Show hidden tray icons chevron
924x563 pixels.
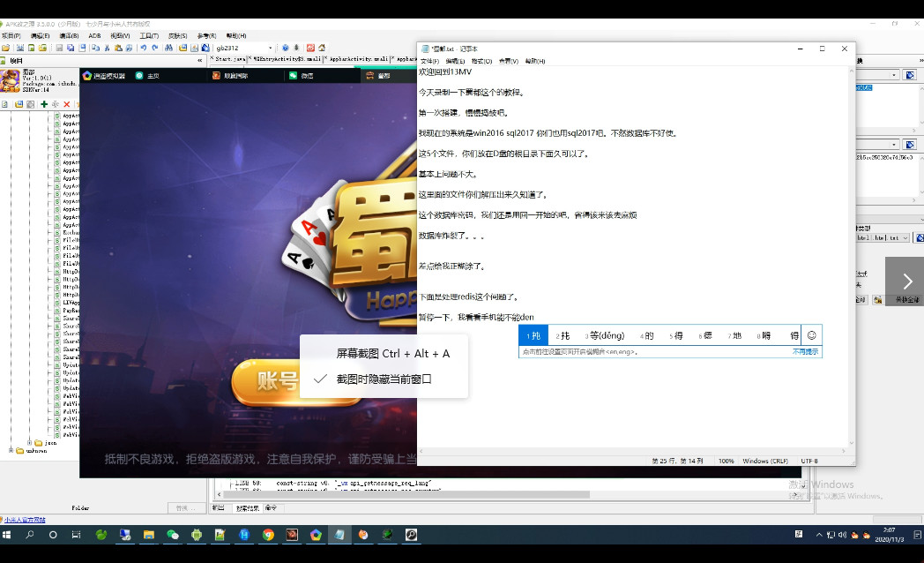tap(819, 535)
